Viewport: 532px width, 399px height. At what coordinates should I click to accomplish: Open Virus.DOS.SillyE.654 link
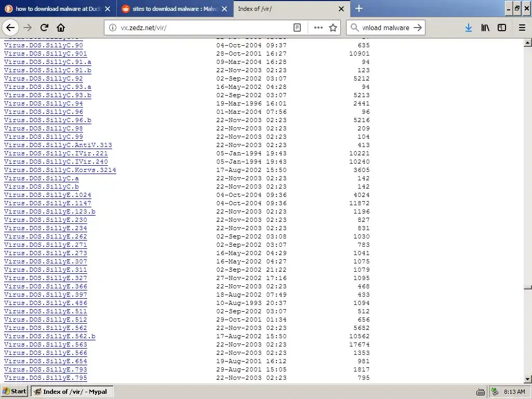tap(46, 361)
